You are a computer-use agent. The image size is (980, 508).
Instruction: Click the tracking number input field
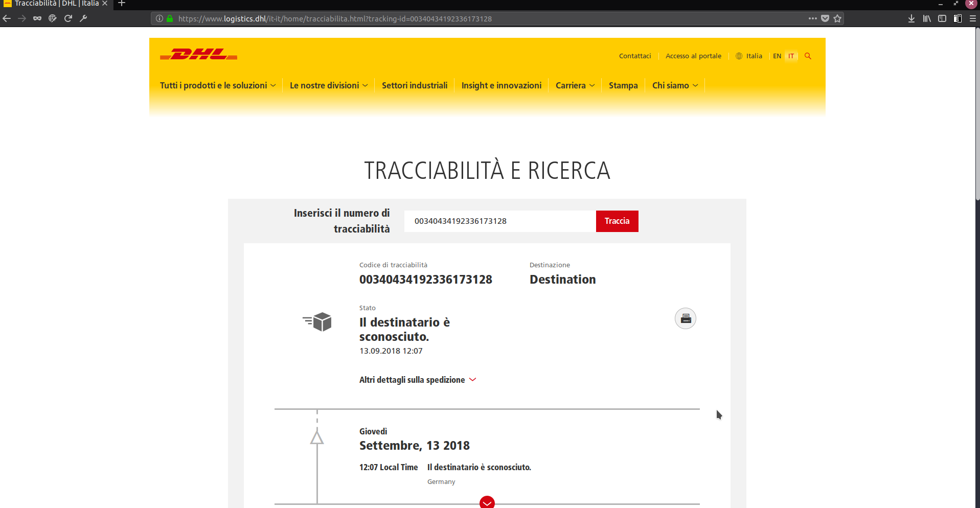click(x=500, y=221)
